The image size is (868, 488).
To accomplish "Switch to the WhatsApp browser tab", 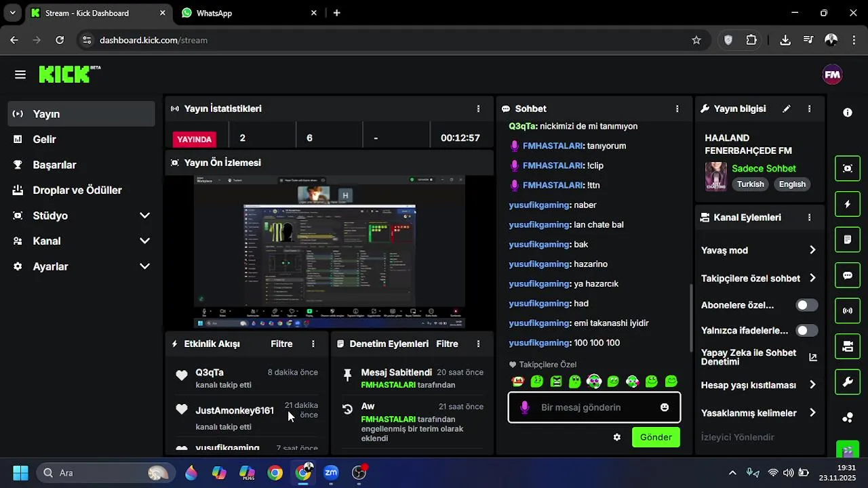I will [x=248, y=13].
